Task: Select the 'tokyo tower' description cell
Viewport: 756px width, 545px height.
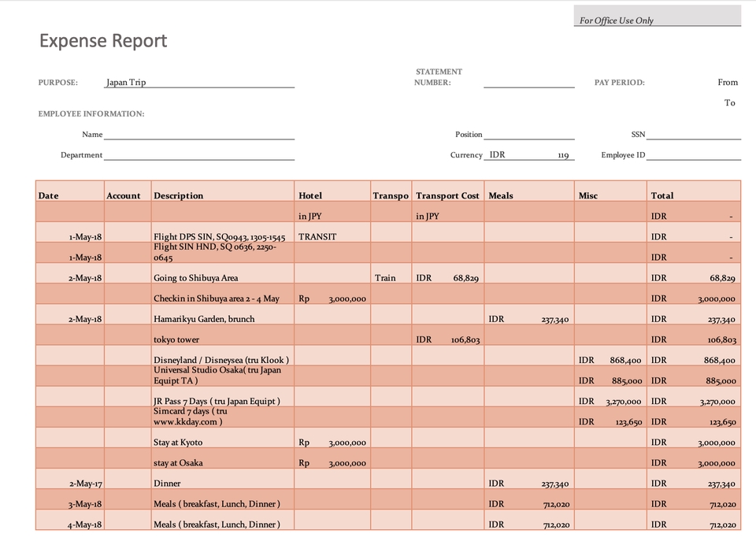Action: pyautogui.click(x=223, y=335)
